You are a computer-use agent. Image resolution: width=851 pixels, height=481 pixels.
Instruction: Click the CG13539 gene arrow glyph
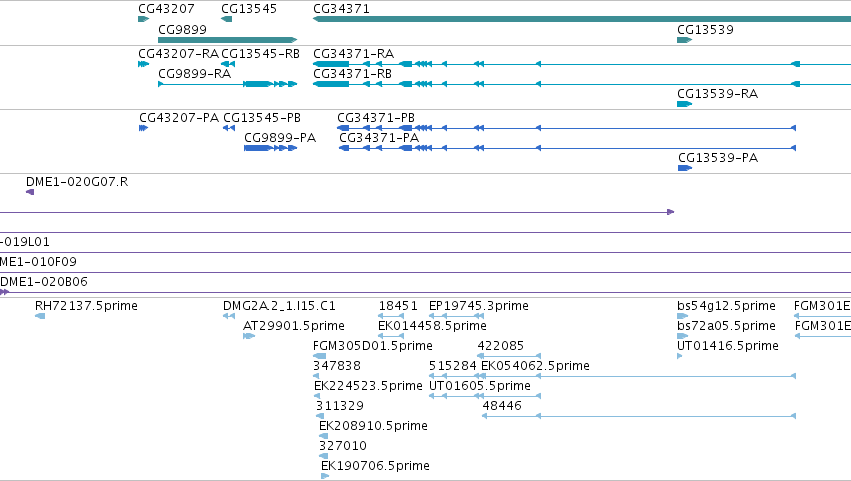click(x=684, y=40)
